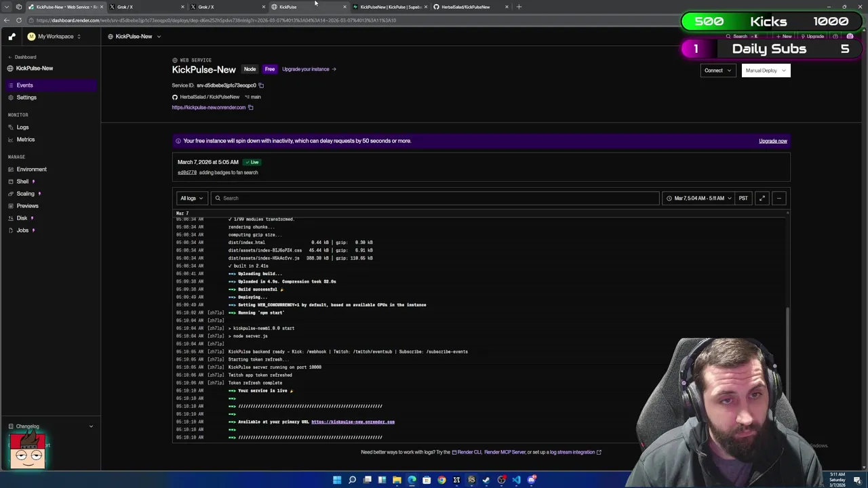Open the kickpulse-new.onrender.com service link

pyautogui.click(x=209, y=107)
